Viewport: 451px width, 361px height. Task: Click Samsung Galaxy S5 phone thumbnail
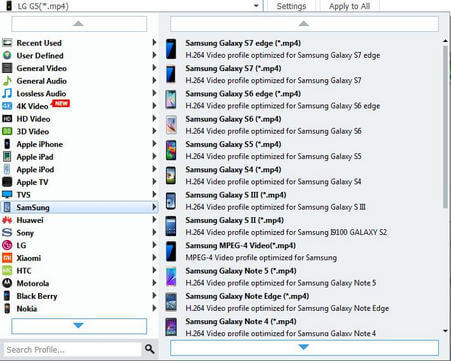(171, 150)
